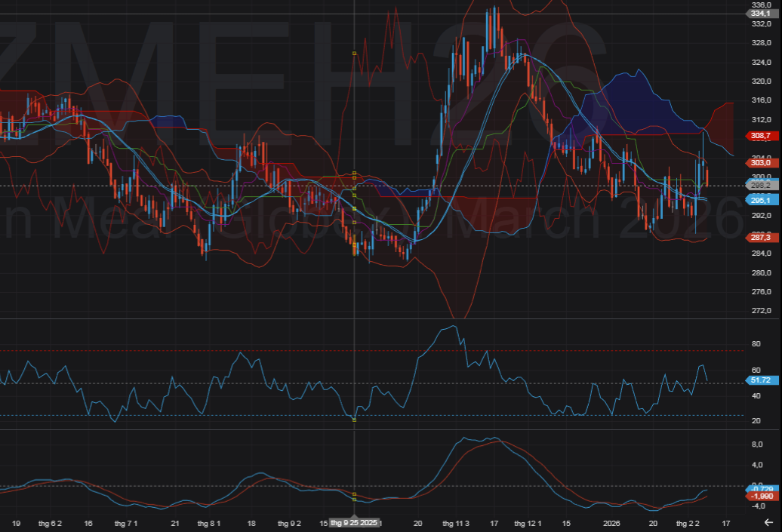Click 'thg 7 1' on the time axis
The height and width of the screenshot is (532, 782).
click(x=126, y=523)
